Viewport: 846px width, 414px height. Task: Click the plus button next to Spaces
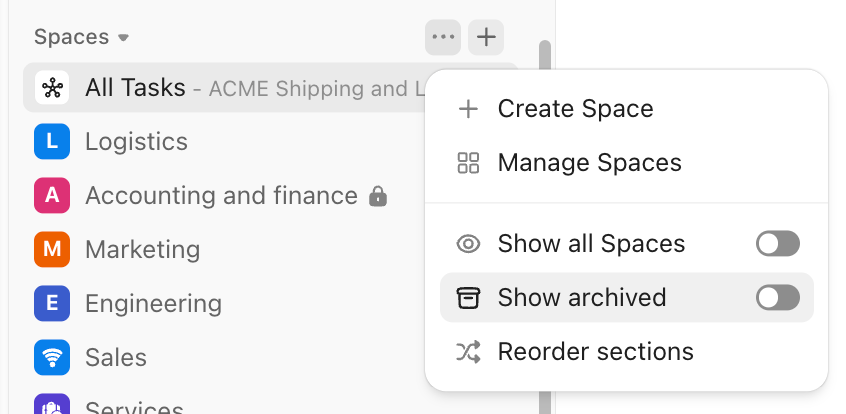coord(486,38)
